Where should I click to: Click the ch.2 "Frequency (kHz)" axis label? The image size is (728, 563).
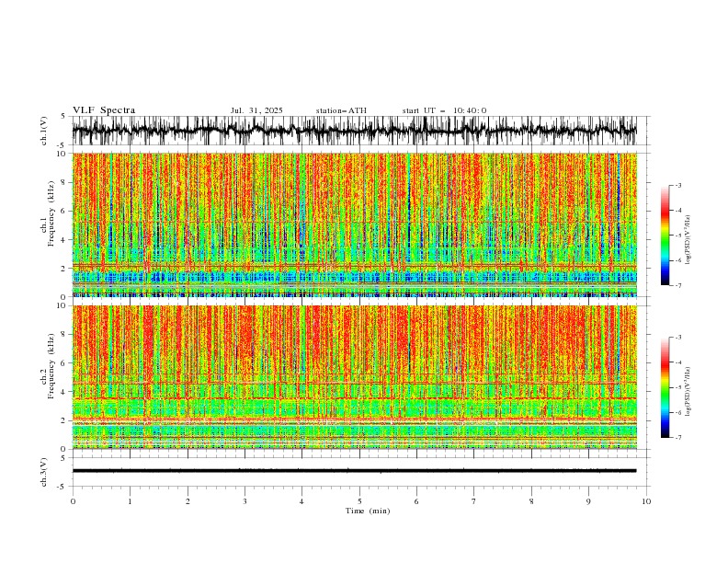pyautogui.click(x=51, y=366)
